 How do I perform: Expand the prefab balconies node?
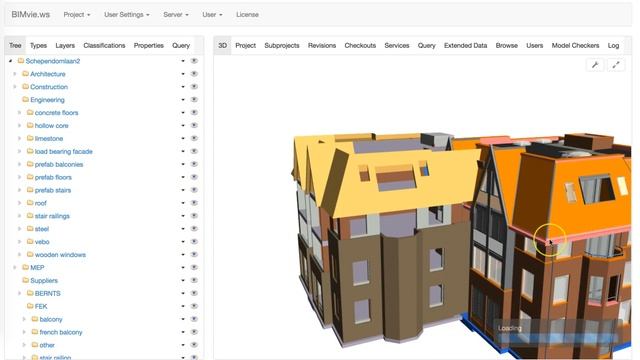click(20, 164)
